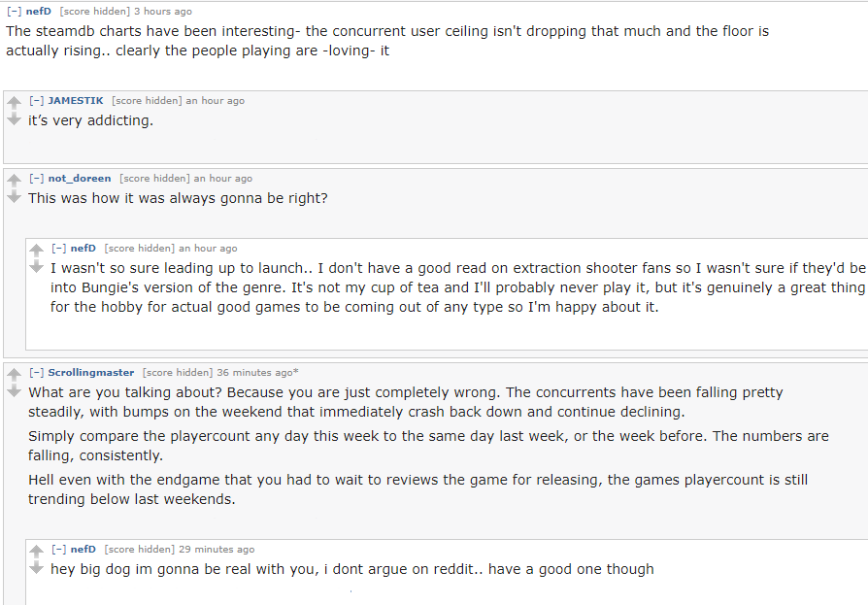Visit not_doreen's profile page

80,179
